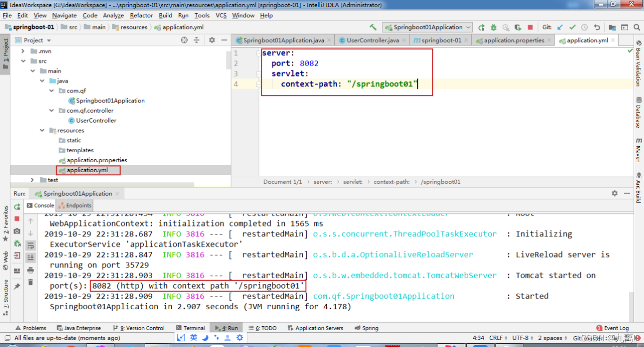The image size is (644, 347).
Task: Open the Problems tool window
Action: click(31, 328)
